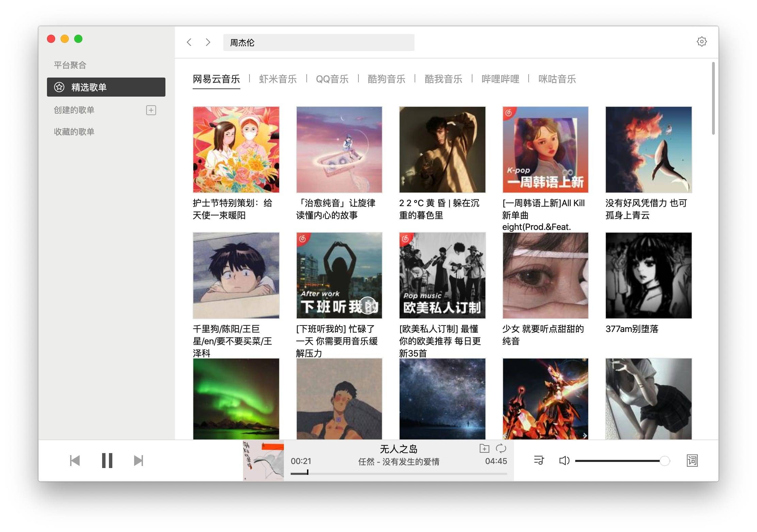Open the play queue list
Screen dimensions: 757x532
(x=539, y=461)
